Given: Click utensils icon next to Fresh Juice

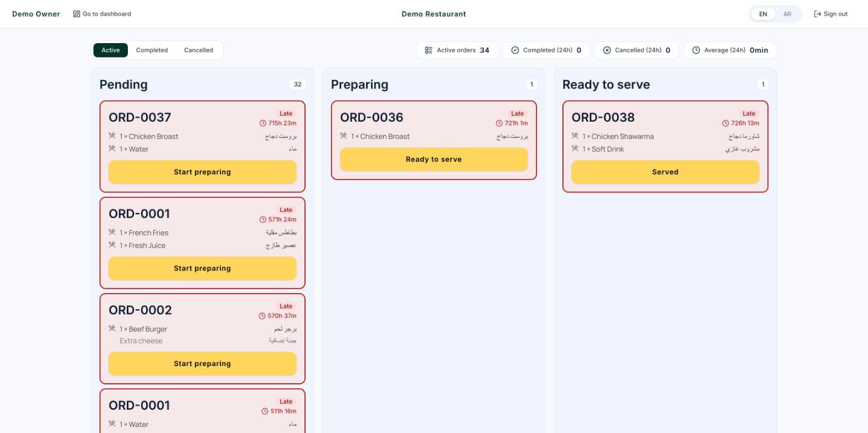Looking at the screenshot, I should click(112, 245).
